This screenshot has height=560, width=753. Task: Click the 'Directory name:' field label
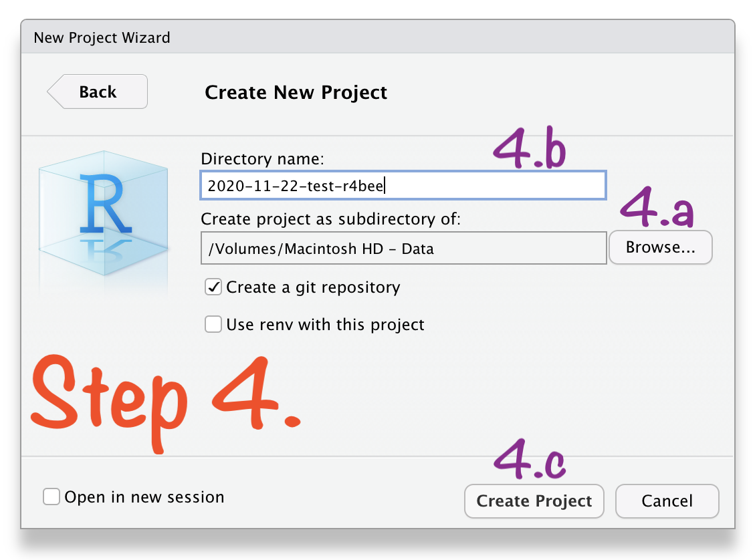tap(262, 158)
